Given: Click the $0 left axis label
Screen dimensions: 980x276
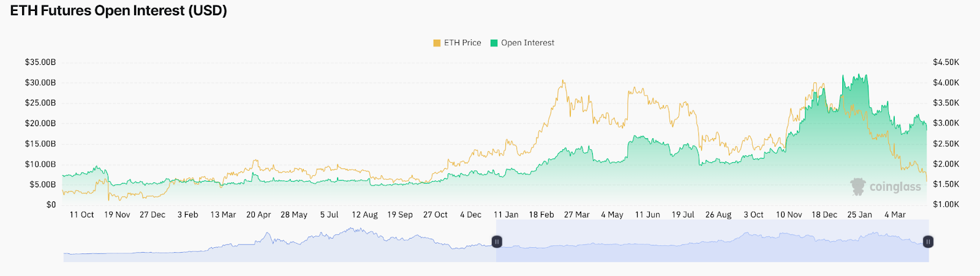Looking at the screenshot, I should [51, 204].
